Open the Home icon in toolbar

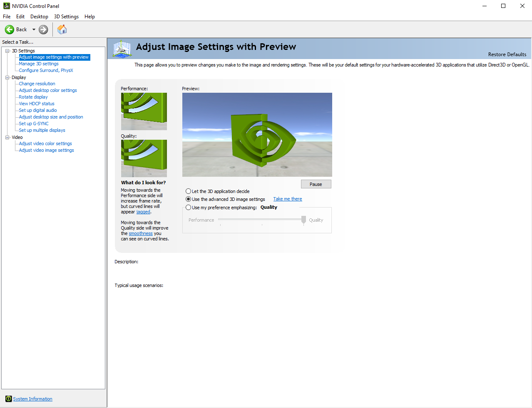coord(62,29)
